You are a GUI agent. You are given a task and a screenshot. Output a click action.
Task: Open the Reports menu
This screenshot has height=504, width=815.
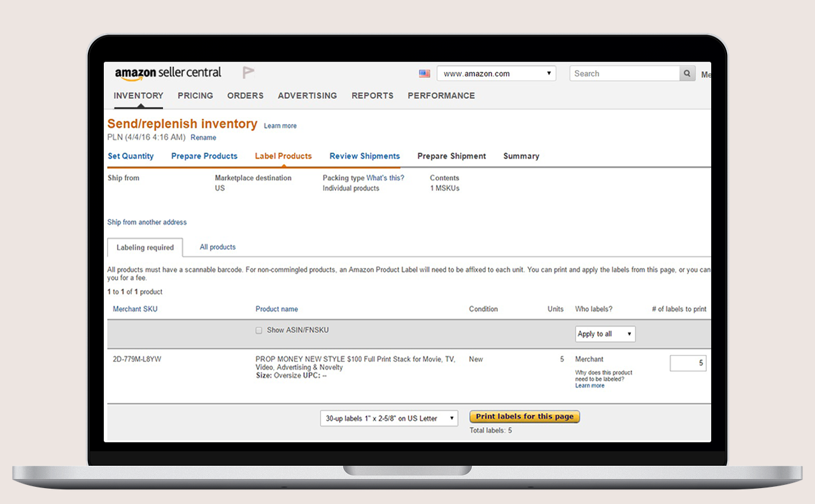(x=372, y=95)
